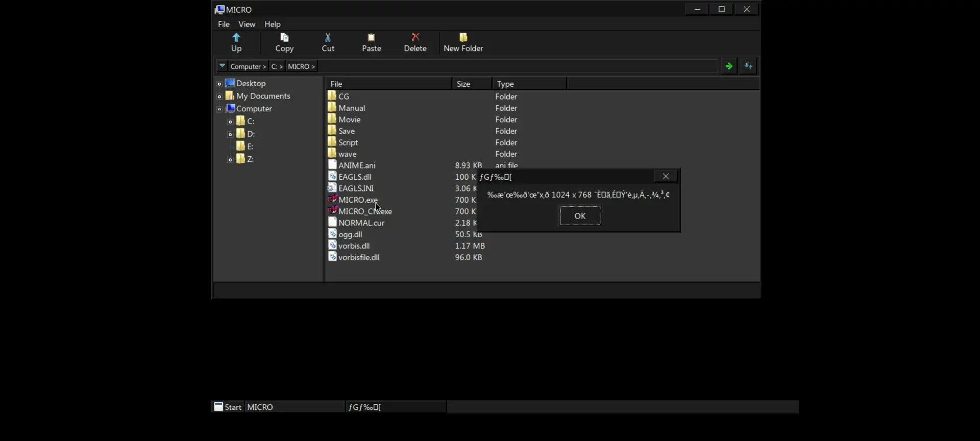Select the Script folder icon
The width and height of the screenshot is (980, 441).
[x=332, y=141]
